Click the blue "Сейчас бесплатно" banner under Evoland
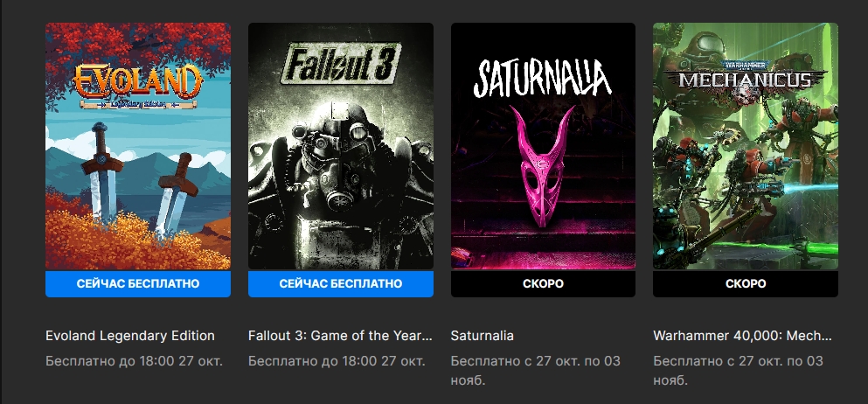 pos(138,284)
